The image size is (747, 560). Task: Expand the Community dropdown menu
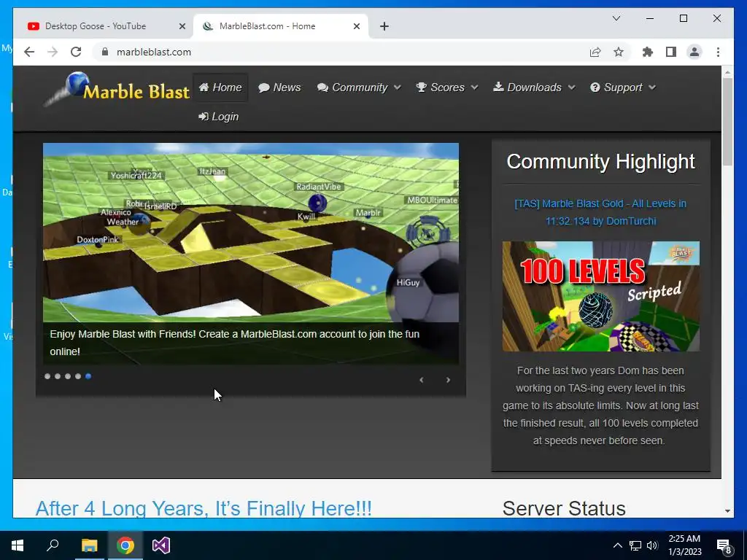point(359,87)
